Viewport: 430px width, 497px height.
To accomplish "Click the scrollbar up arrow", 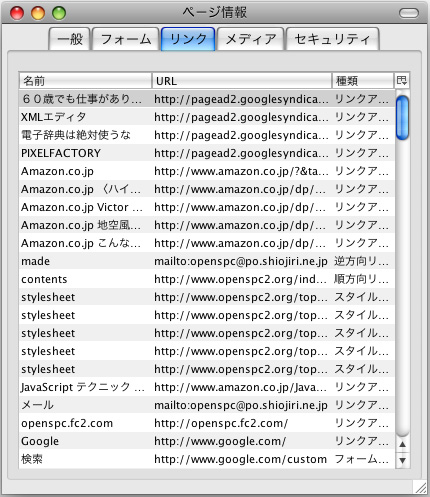I will pyautogui.click(x=402, y=444).
